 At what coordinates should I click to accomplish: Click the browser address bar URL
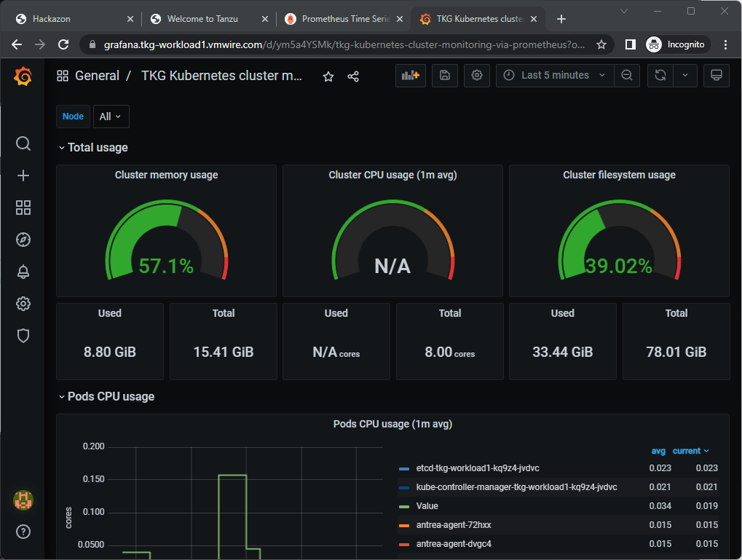coord(344,44)
